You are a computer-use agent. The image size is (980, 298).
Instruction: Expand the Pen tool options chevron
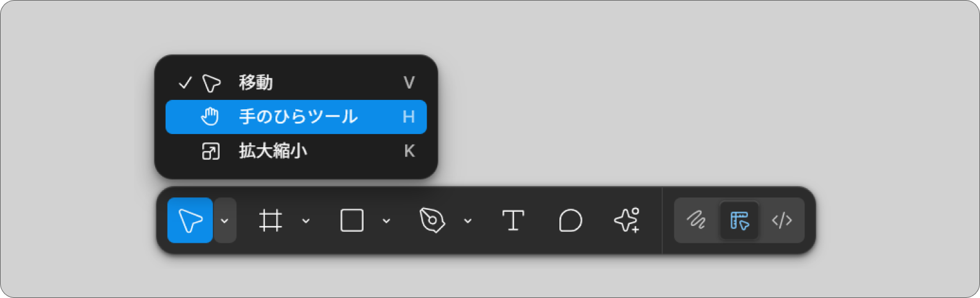468,220
